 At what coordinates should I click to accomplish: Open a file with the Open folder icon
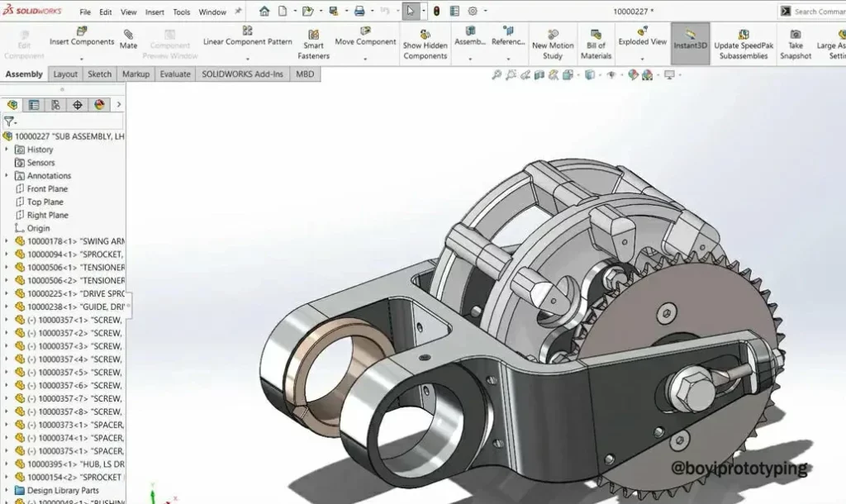[308, 12]
